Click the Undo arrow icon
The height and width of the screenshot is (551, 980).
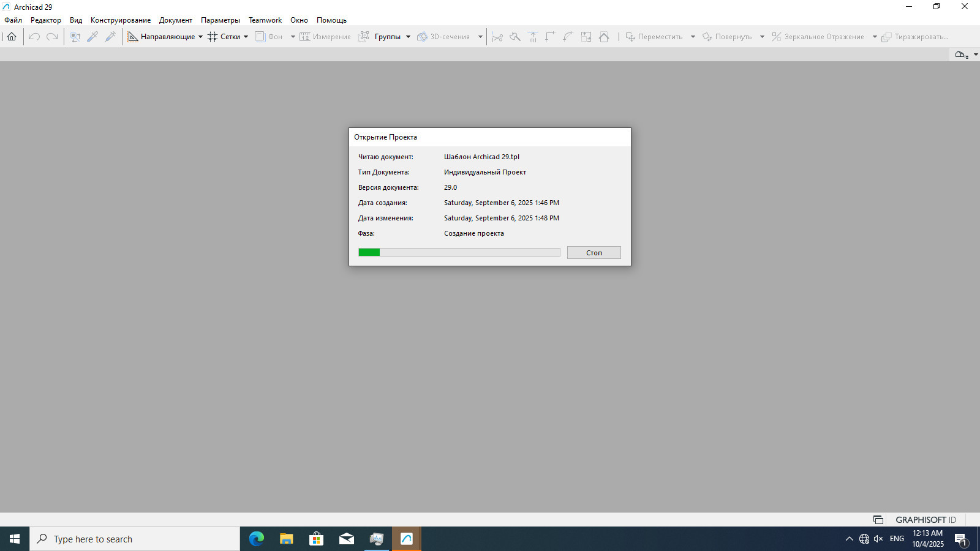point(34,37)
